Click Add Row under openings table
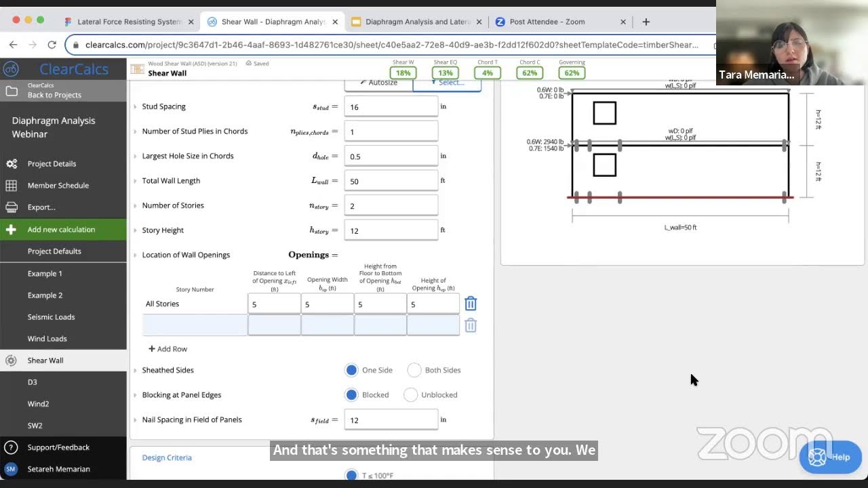 pyautogui.click(x=167, y=349)
